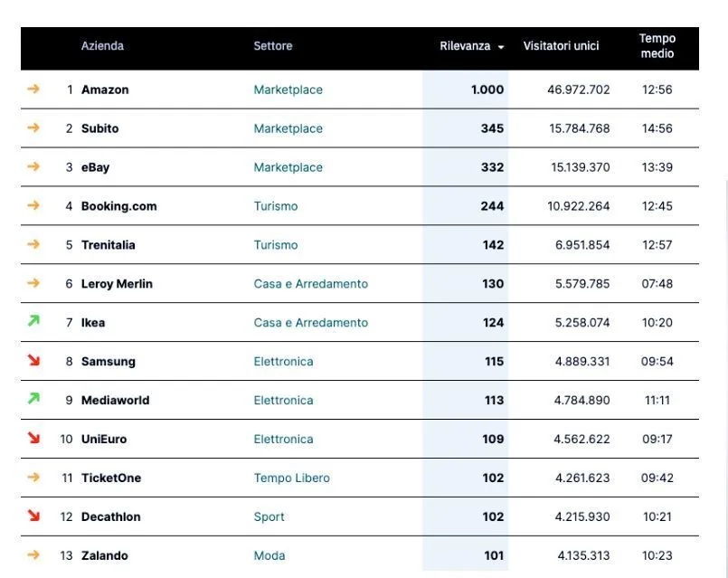Click the red down arrow beside Samsung
The image size is (728, 578).
[x=33, y=361]
